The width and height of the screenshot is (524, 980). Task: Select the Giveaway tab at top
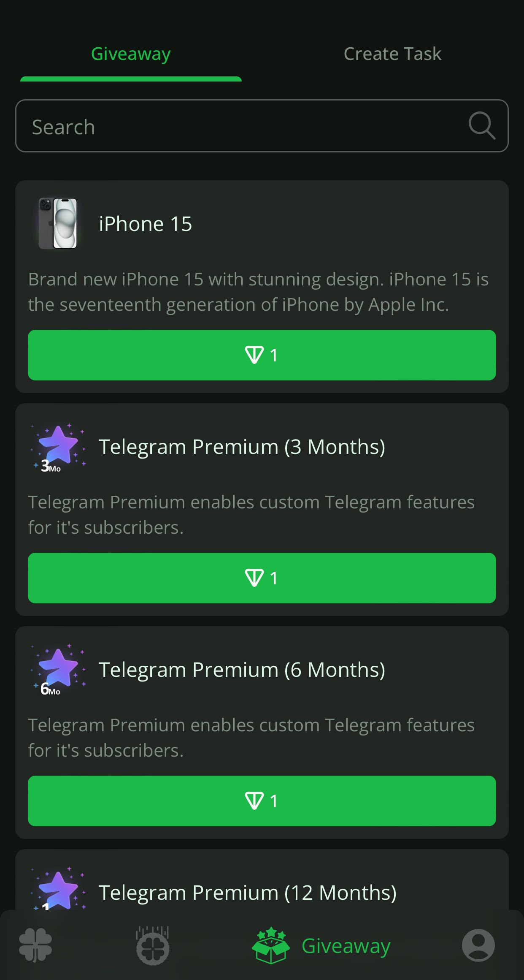pos(131,54)
